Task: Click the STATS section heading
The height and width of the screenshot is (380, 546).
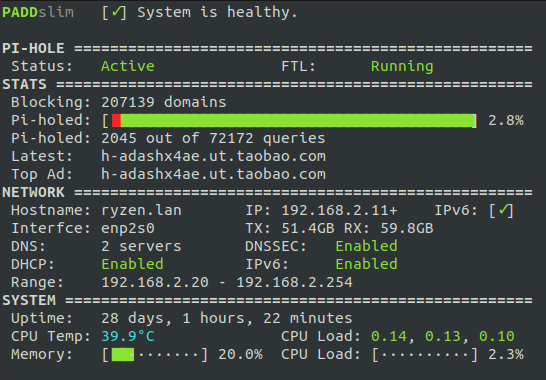Action: [x=24, y=84]
